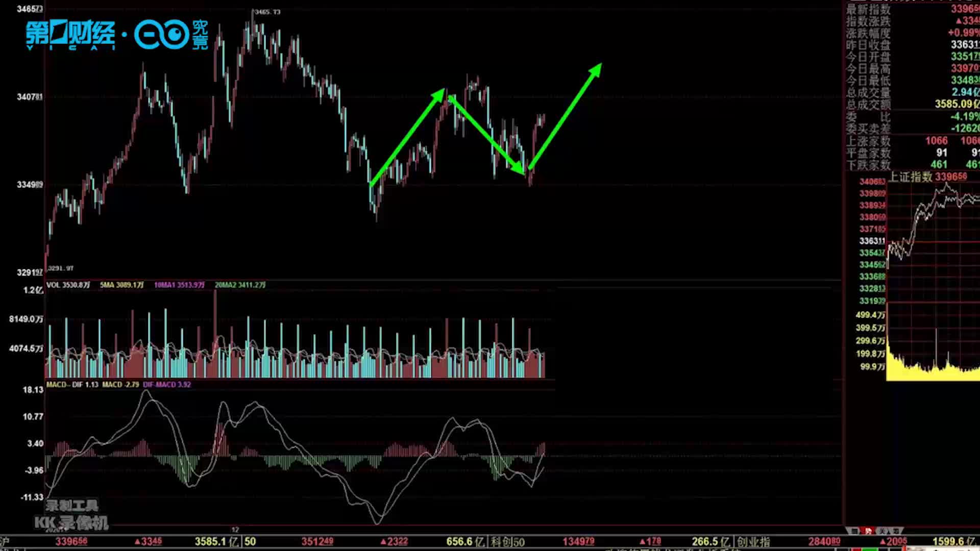The height and width of the screenshot is (551, 980).
Task: Click the third green upward arrow's head
Action: click(x=595, y=70)
